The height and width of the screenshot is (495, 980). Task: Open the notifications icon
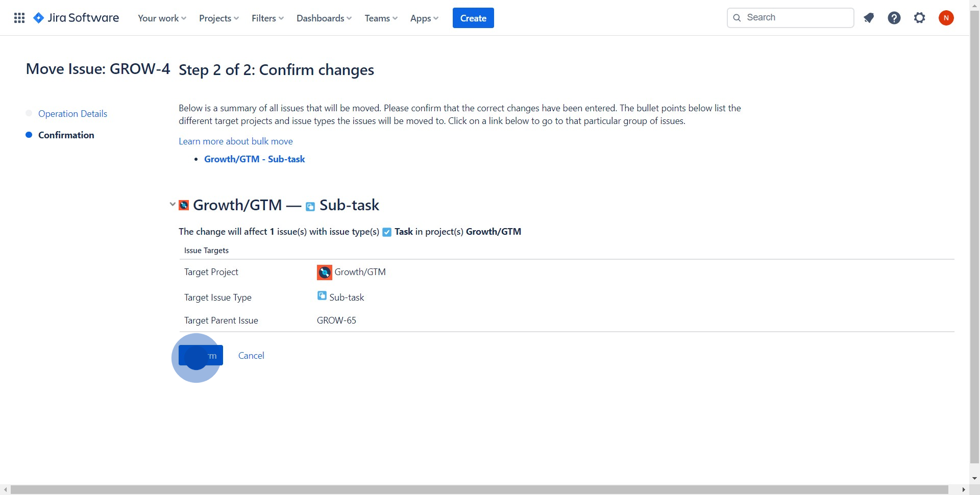point(869,18)
